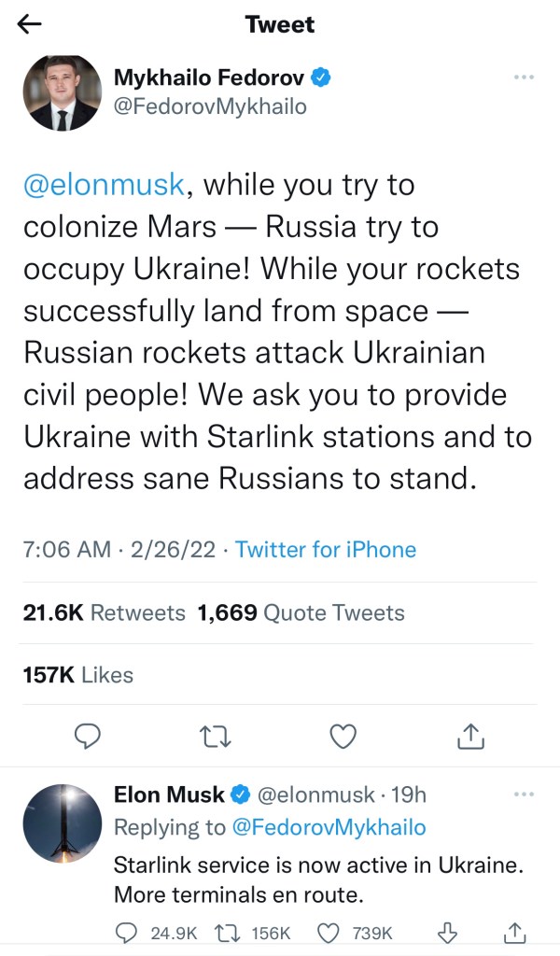Tap the back arrow icon
560x956 pixels.
click(30, 25)
